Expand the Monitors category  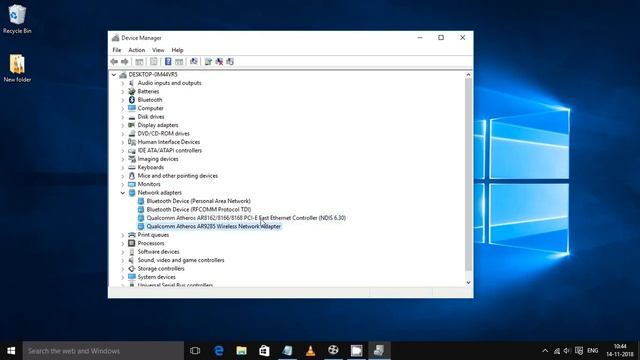point(122,184)
